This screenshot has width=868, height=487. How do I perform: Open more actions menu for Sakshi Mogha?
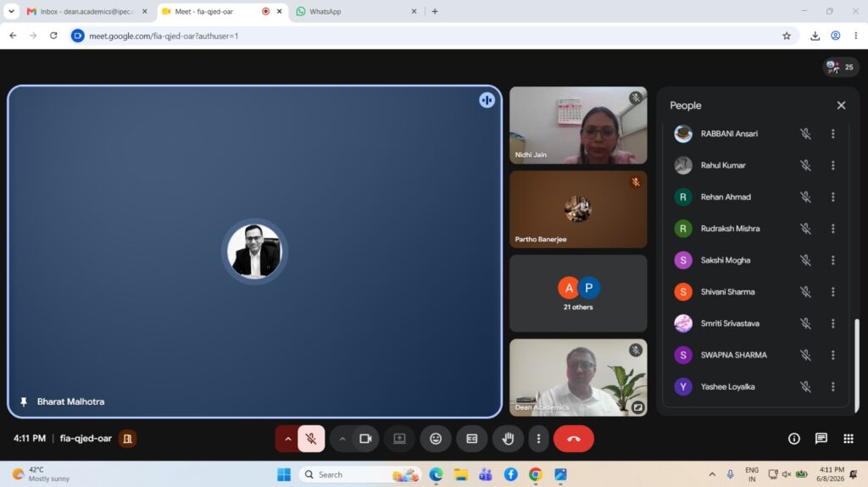click(832, 260)
